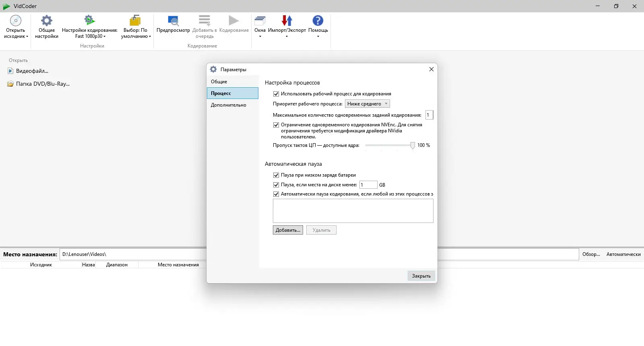Click the max simultaneous encode jobs field
644x346 pixels.
[x=429, y=115]
